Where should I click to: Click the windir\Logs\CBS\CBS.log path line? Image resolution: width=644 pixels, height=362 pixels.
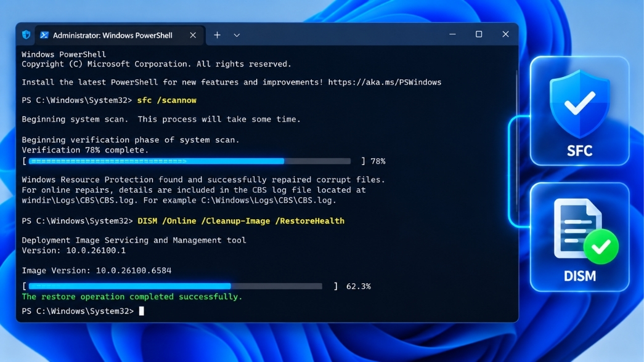pos(179,200)
